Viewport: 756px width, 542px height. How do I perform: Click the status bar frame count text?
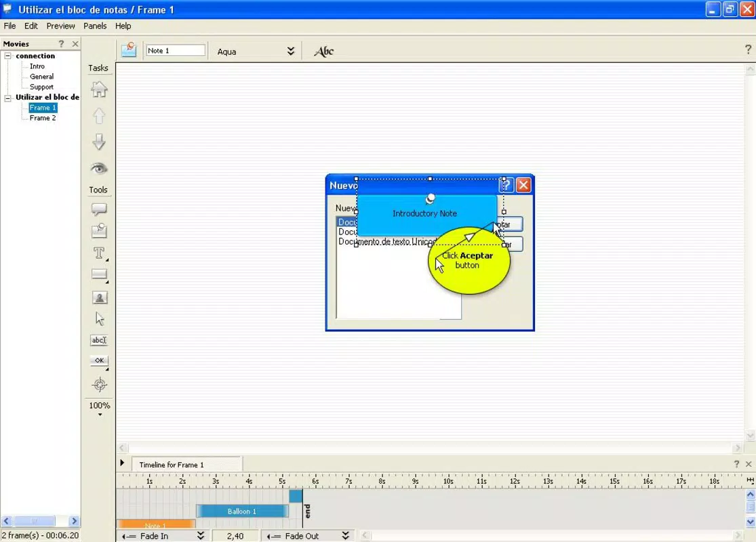coord(40,535)
